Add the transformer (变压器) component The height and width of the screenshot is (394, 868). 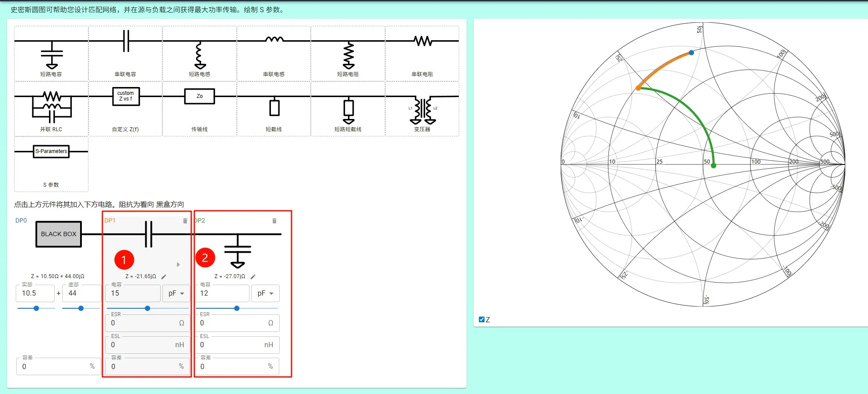422,108
